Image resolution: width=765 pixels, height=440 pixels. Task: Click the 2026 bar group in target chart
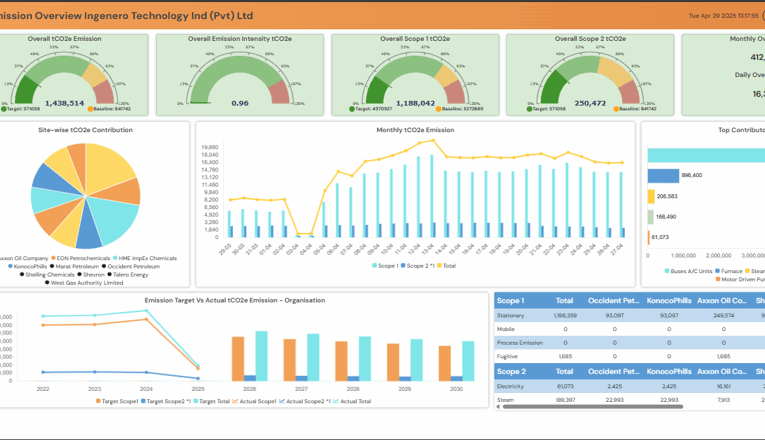tap(250, 358)
